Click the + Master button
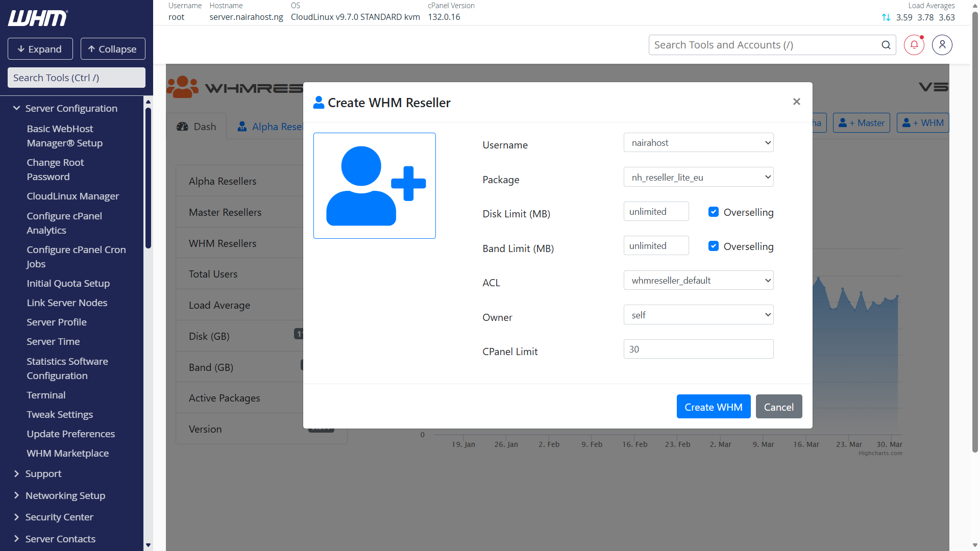This screenshot has height=551, width=980. point(862,123)
